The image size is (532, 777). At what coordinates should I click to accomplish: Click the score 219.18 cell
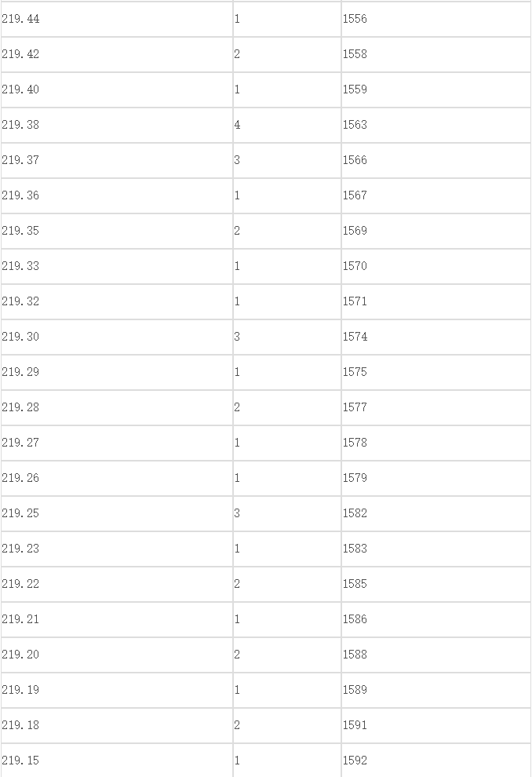click(116, 725)
